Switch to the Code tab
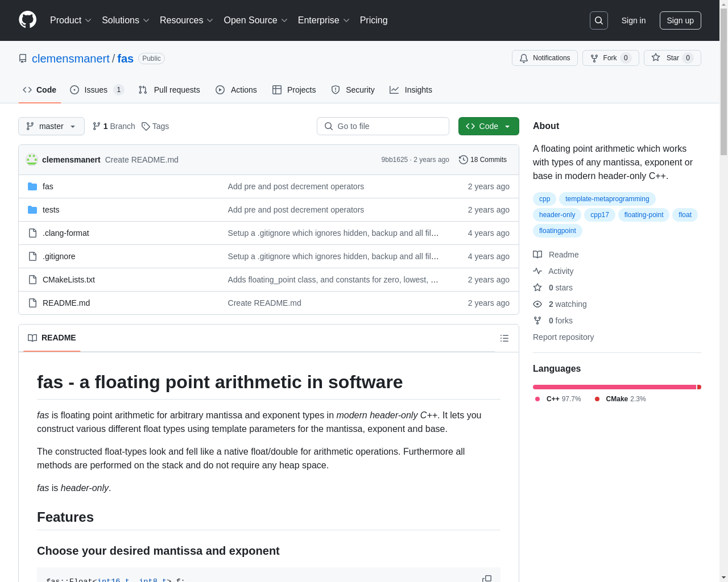Viewport: 728px width, 582px height. click(40, 90)
